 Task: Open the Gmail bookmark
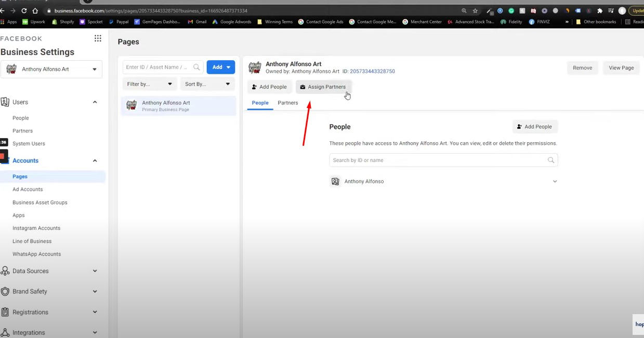197,22
